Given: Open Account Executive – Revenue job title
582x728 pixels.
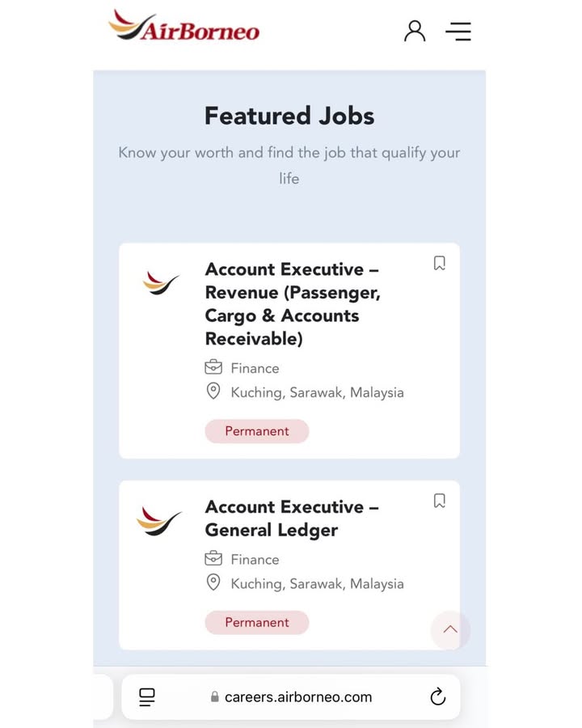Looking at the screenshot, I should click(x=293, y=303).
